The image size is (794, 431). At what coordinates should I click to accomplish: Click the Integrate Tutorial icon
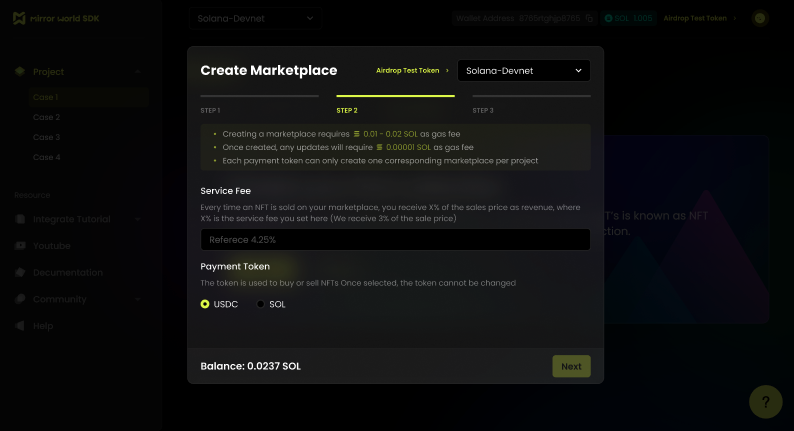(20, 219)
